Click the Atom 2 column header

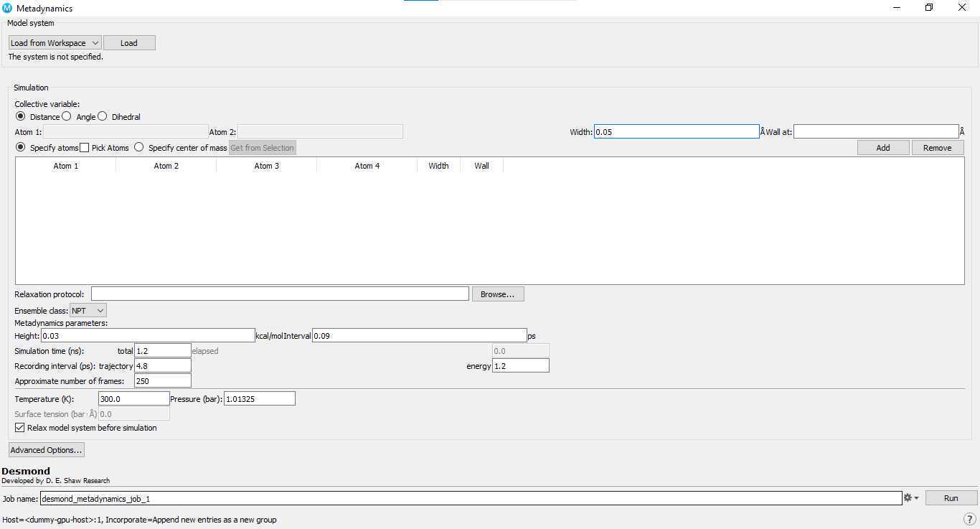click(166, 166)
